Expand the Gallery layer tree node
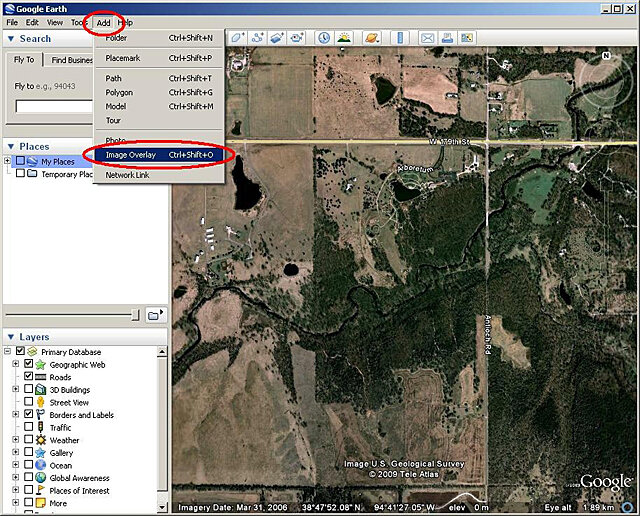 coord(16,453)
